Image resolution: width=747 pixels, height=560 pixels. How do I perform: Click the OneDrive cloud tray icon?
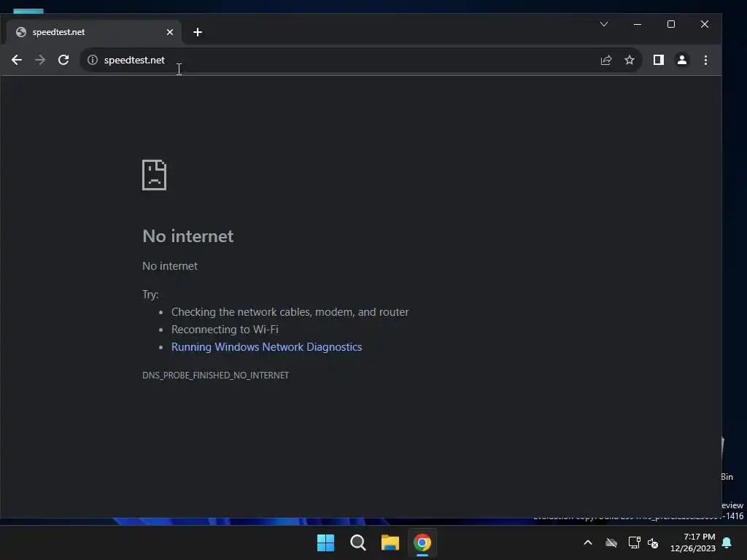(x=611, y=542)
